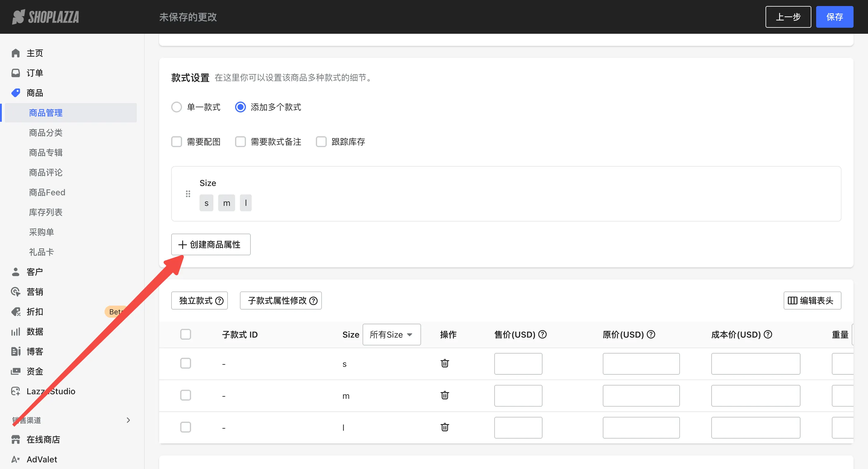The image size is (868, 469).
Task: Tick the checkbox for variant m
Action: (186, 395)
